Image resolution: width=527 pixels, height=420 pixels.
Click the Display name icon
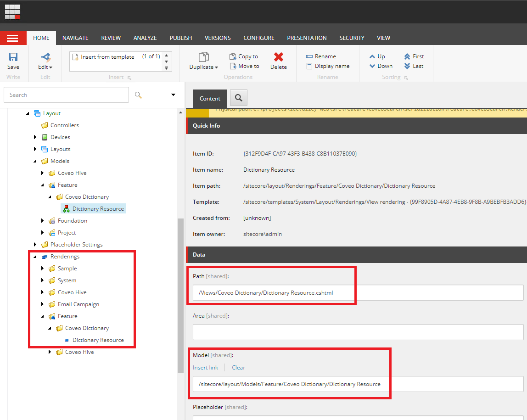click(309, 66)
